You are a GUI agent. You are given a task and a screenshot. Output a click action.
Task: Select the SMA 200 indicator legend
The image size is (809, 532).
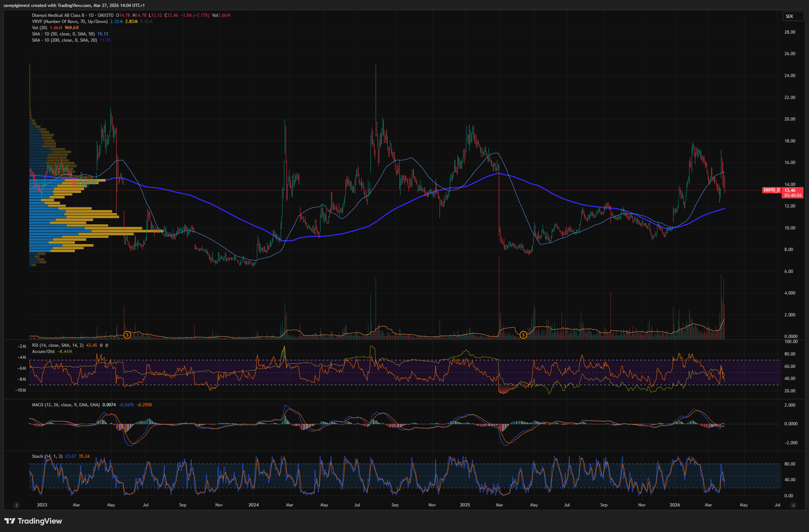[64, 40]
